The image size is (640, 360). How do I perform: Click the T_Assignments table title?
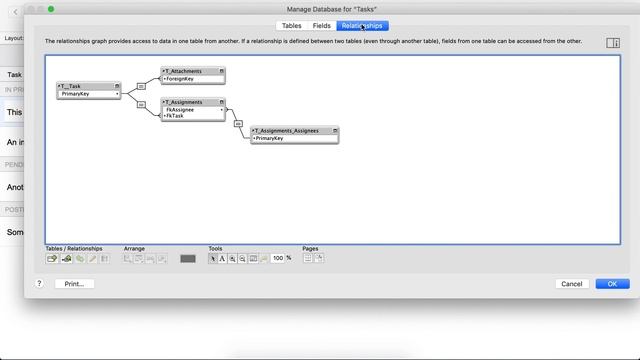[x=184, y=102]
